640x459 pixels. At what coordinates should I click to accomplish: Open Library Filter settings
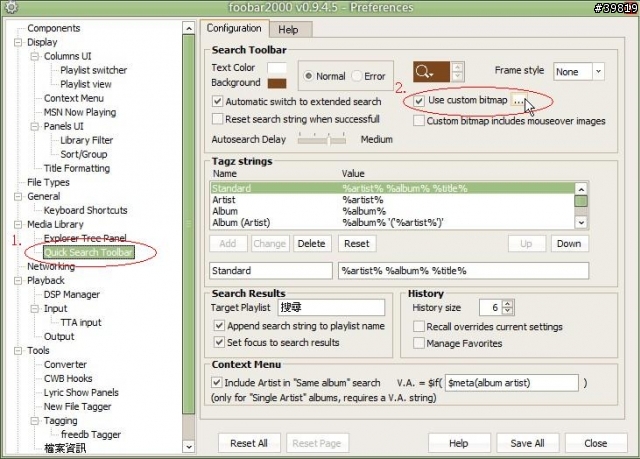tap(87, 140)
